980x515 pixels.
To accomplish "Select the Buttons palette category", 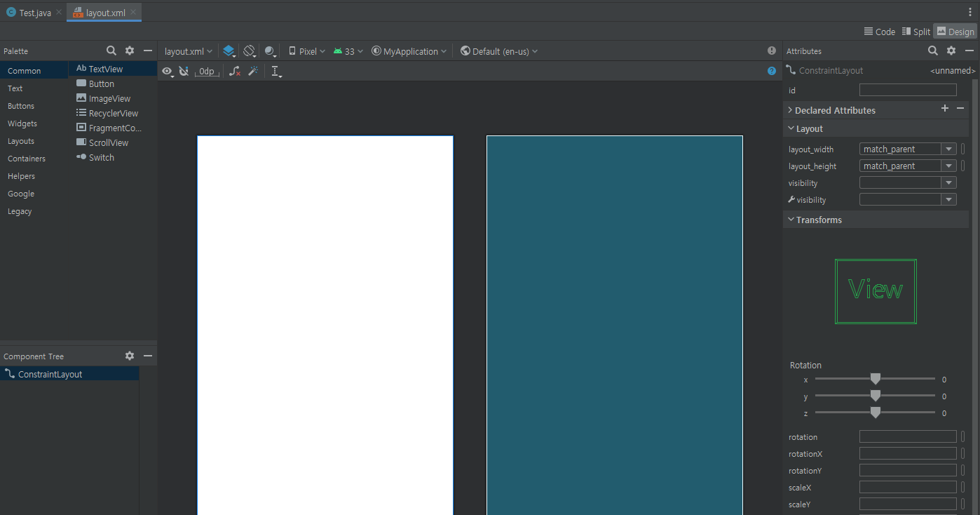I will click(34, 106).
